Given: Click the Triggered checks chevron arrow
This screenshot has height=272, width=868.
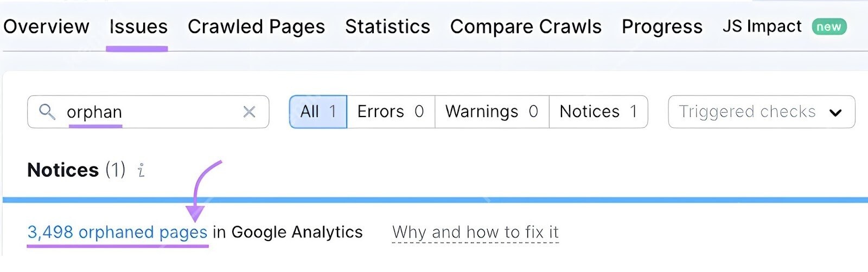Looking at the screenshot, I should [x=835, y=112].
